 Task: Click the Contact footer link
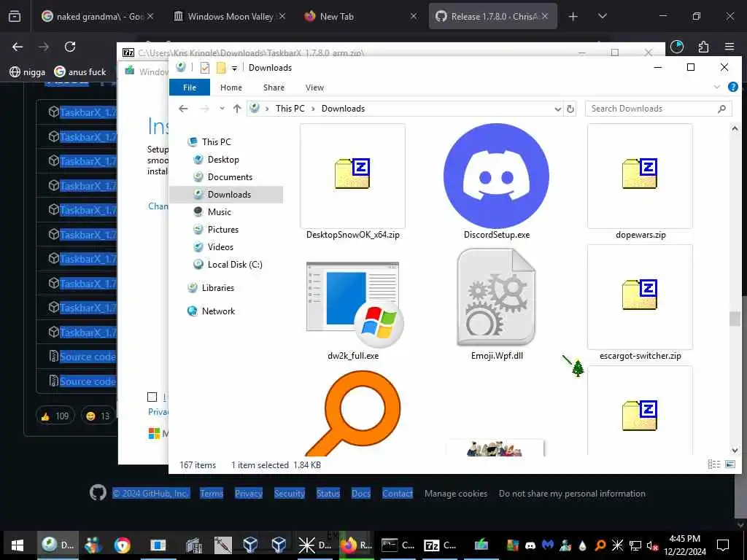pos(398,494)
